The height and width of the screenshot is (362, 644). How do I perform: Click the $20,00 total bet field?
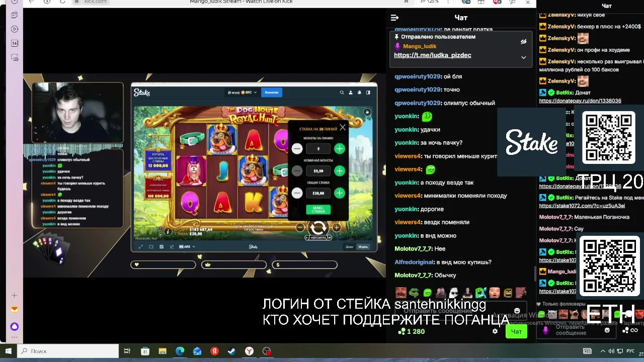318,193
